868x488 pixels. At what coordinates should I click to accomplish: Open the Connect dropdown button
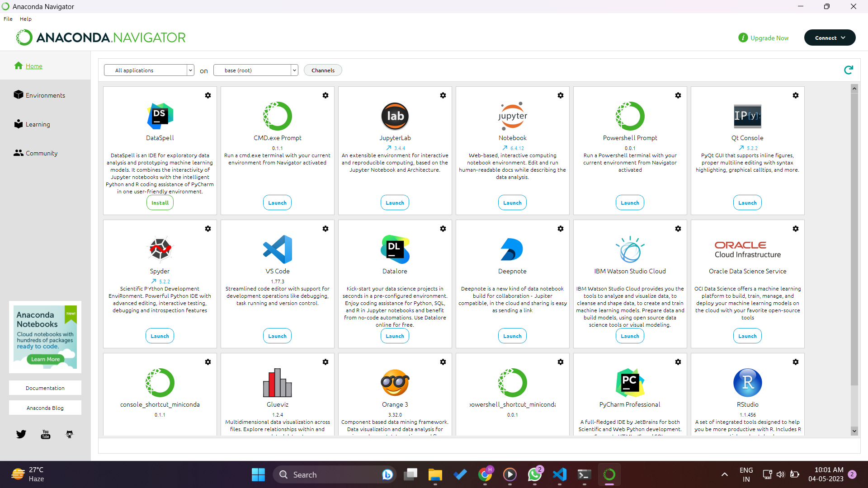click(x=830, y=38)
